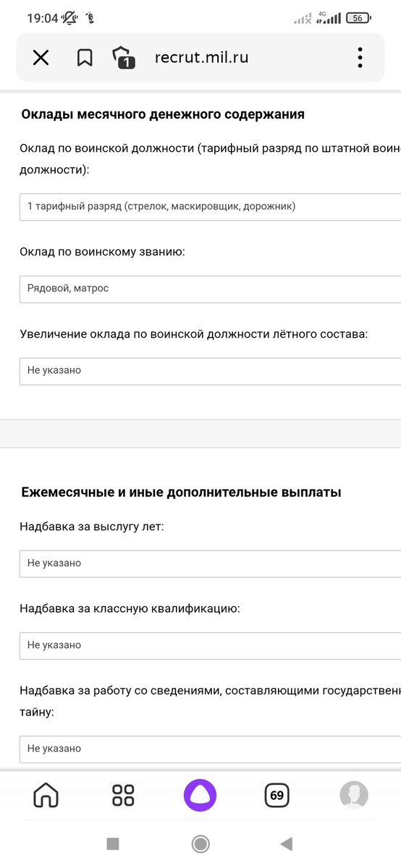Launch the purple Alice assistant
The width and height of the screenshot is (401, 868).
coord(200,796)
